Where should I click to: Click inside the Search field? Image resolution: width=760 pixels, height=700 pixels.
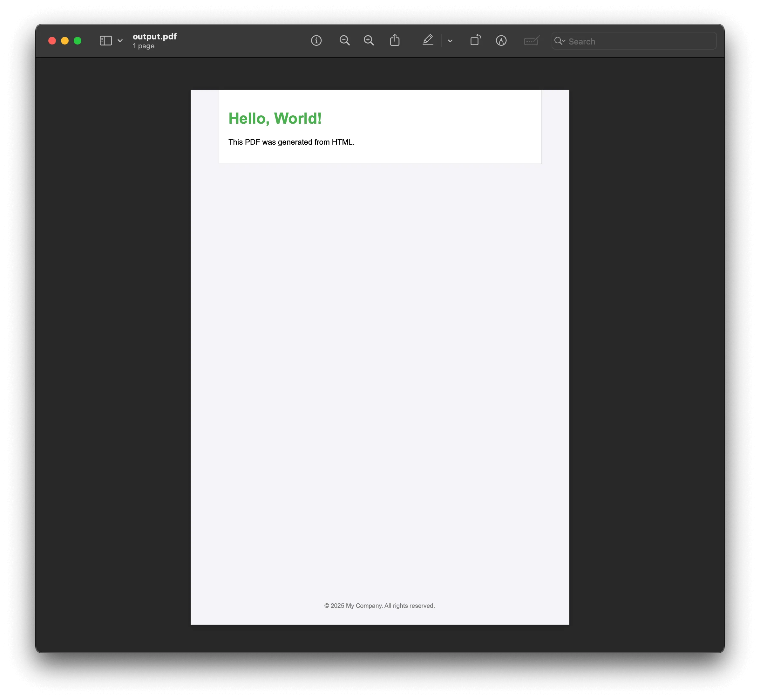(x=625, y=41)
